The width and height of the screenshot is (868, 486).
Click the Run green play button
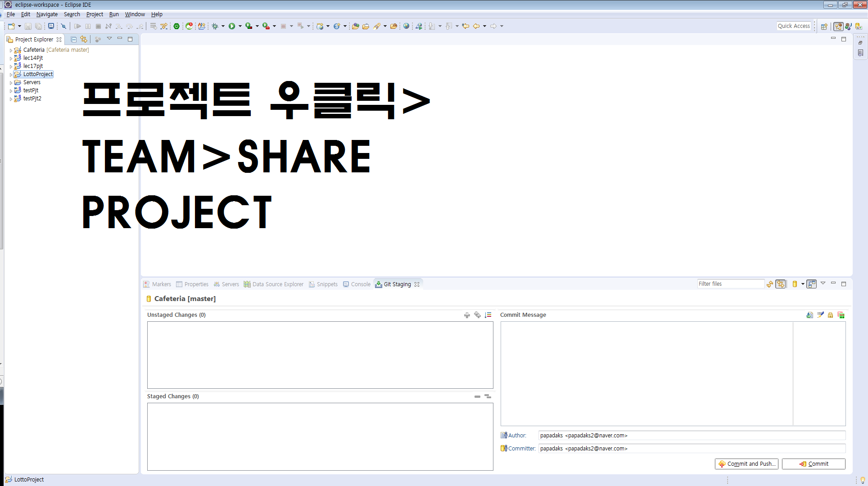[231, 26]
